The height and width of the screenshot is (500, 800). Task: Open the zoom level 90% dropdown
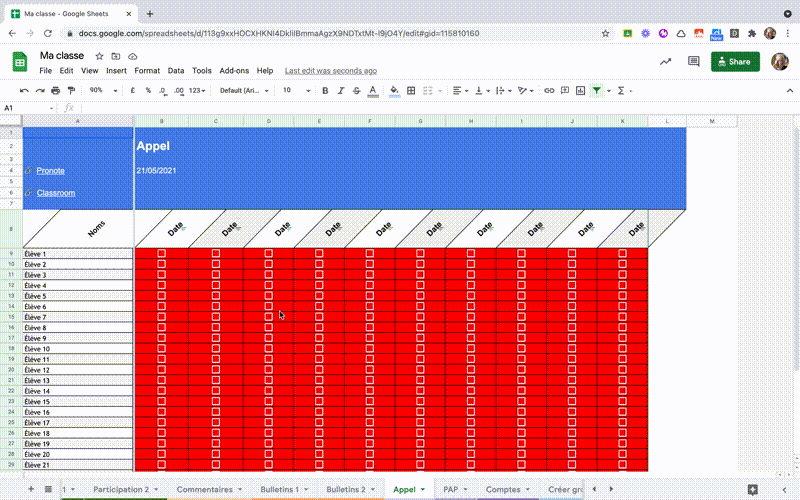[103, 90]
